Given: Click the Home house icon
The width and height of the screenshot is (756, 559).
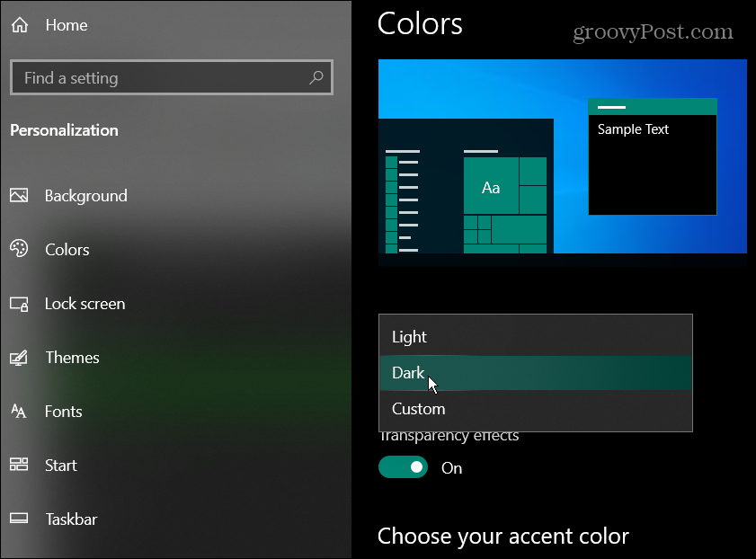Looking at the screenshot, I should [19, 25].
